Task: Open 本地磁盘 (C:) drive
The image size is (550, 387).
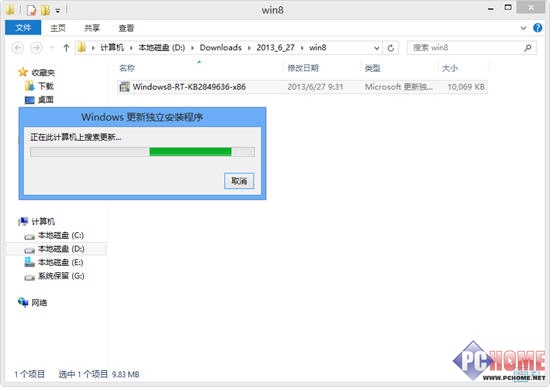Action: 61,235
